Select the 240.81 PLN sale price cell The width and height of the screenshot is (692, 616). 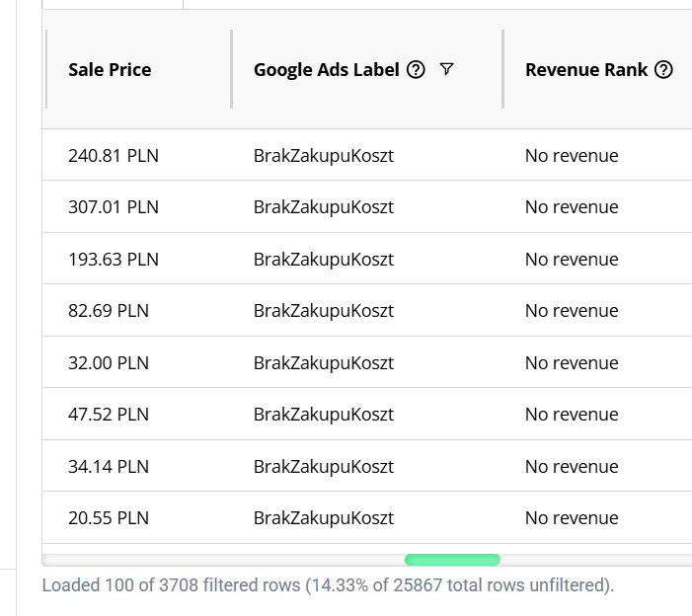tap(114, 155)
